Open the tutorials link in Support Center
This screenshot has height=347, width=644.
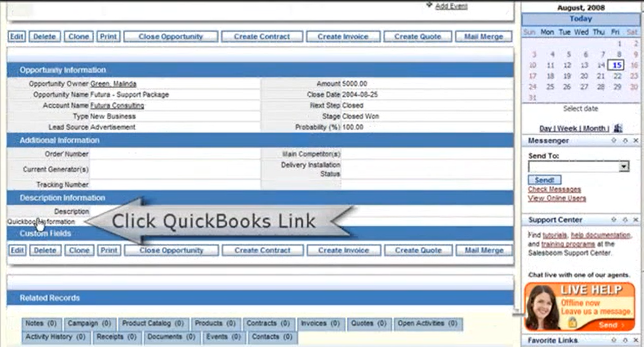tap(554, 235)
